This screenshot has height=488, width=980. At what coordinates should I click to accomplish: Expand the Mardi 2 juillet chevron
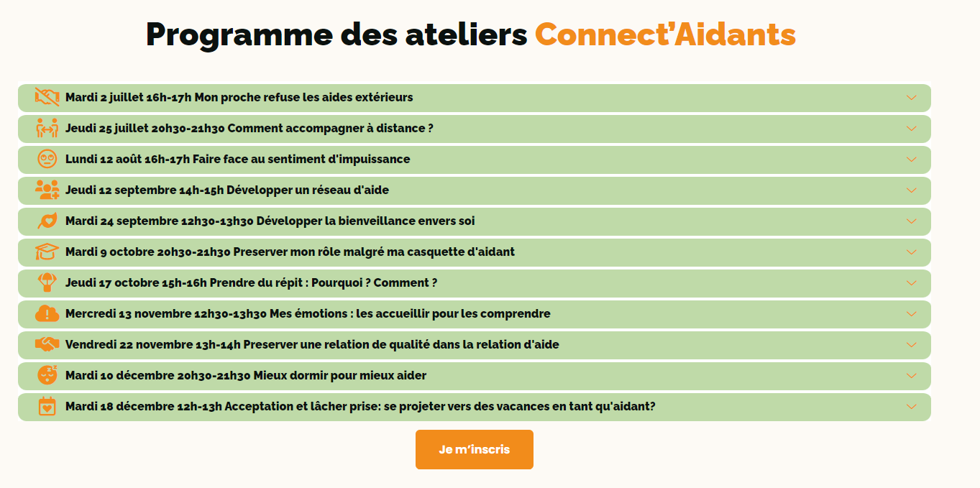912,98
